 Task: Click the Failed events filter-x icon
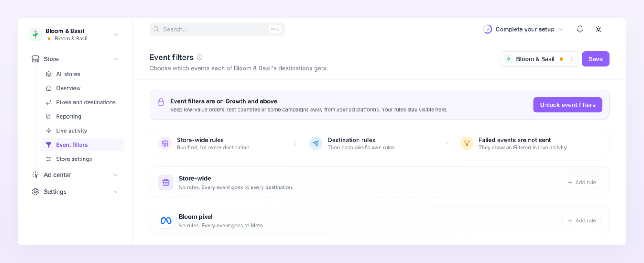(x=467, y=144)
